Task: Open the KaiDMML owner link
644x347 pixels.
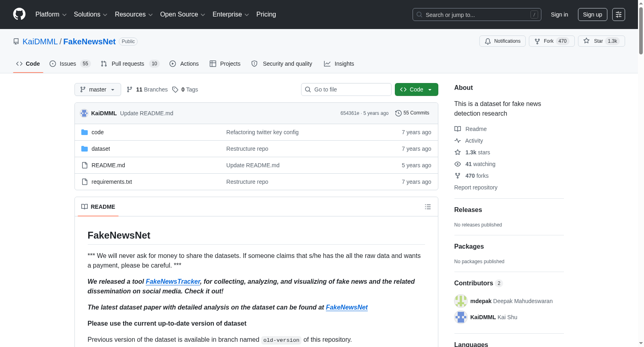Action: point(40,42)
